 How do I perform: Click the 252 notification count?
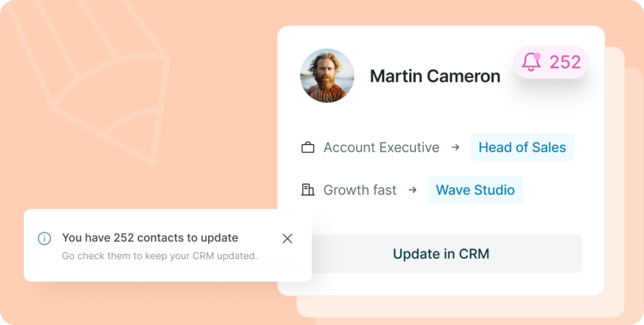coord(565,62)
